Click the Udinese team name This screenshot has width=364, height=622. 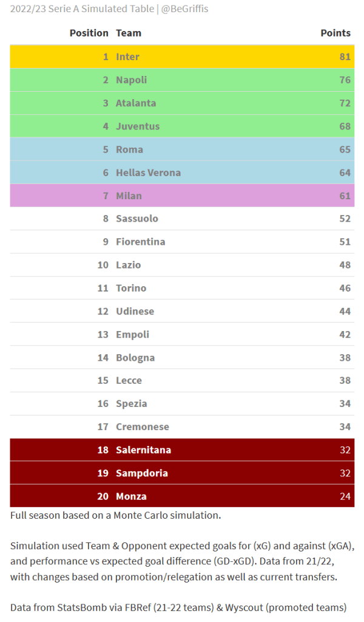tap(135, 311)
